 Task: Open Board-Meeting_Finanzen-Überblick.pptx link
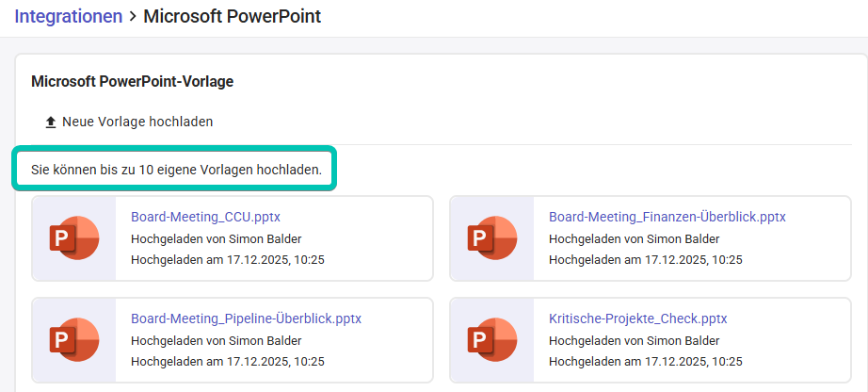point(667,217)
